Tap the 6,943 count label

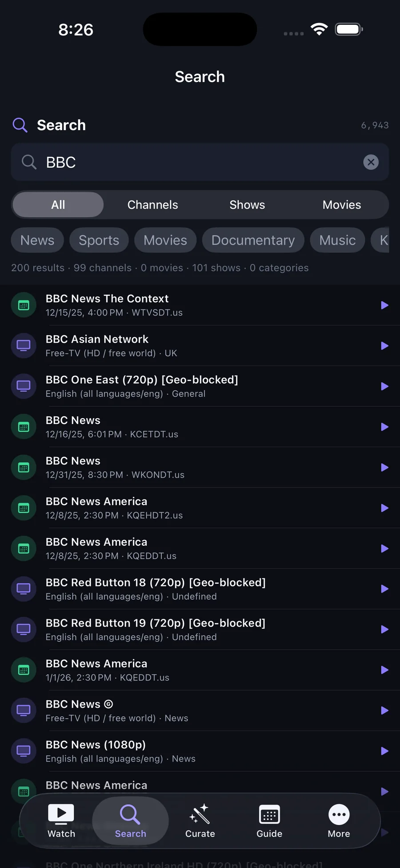pos(375,126)
